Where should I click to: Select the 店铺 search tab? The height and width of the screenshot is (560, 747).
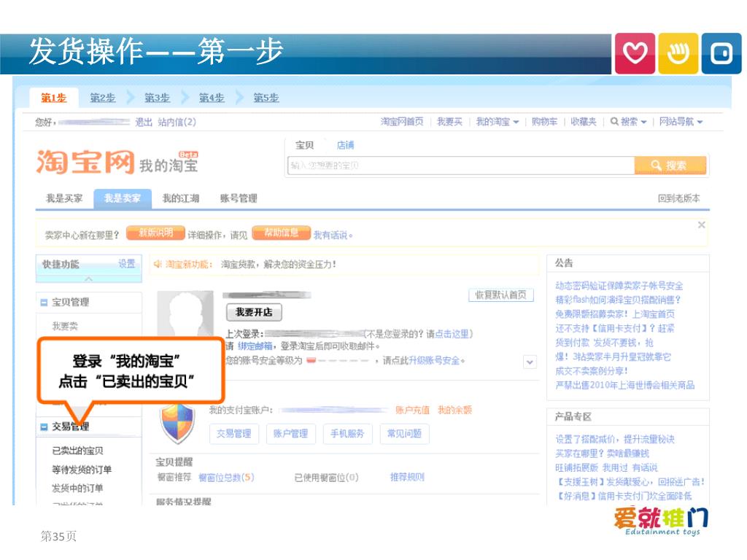pyautogui.click(x=345, y=145)
